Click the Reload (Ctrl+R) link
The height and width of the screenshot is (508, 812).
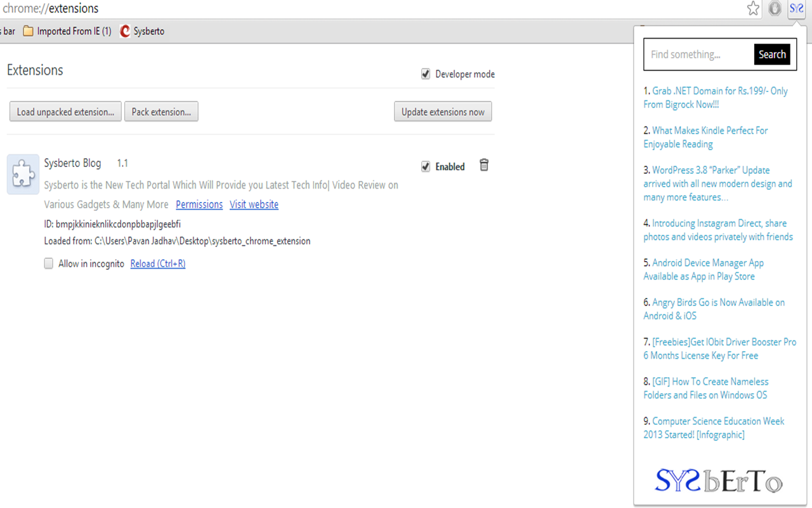point(158,264)
